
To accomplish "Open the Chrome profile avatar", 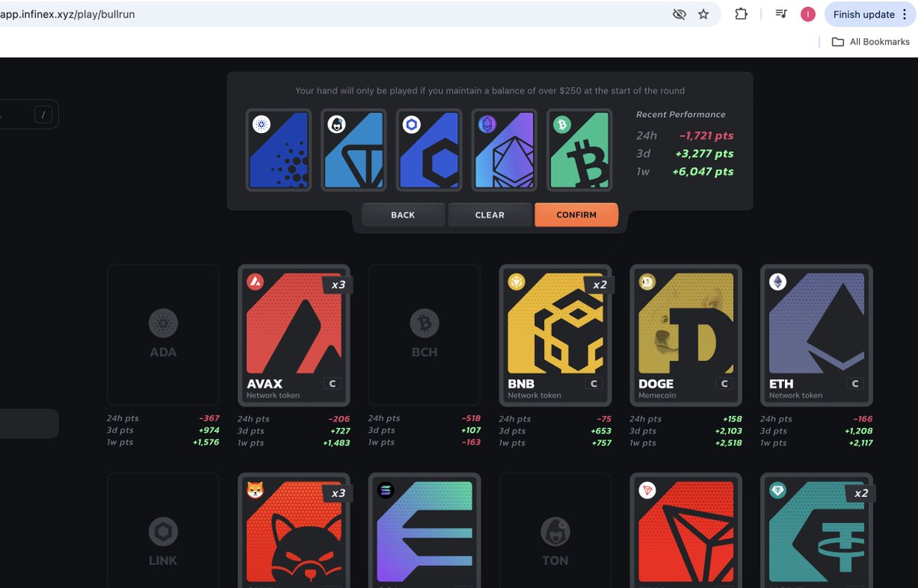I will (x=808, y=14).
